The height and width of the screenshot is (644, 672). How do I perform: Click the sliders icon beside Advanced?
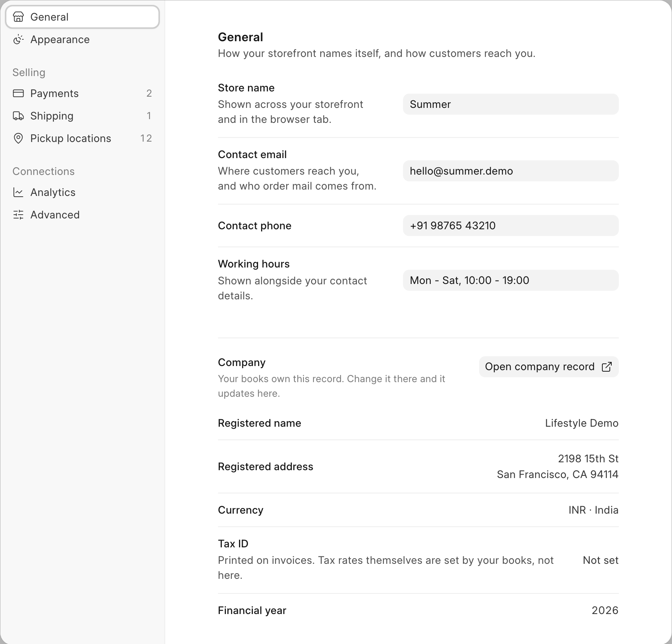18,215
